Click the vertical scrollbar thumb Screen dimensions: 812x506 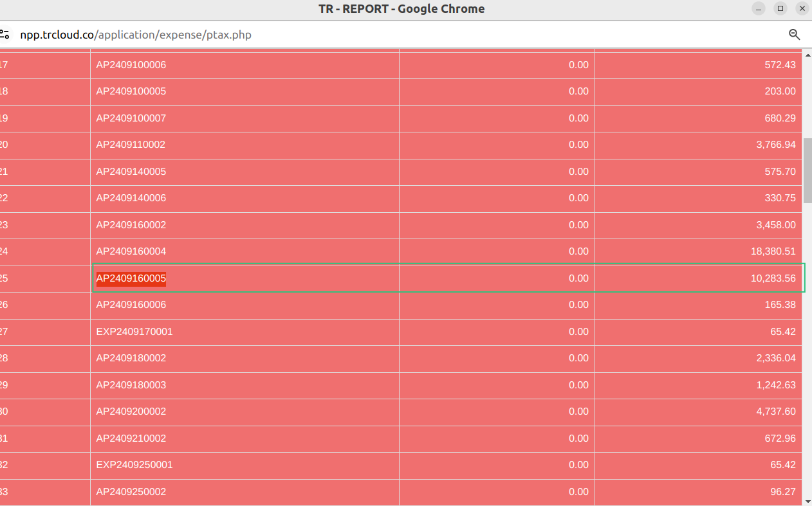807,170
